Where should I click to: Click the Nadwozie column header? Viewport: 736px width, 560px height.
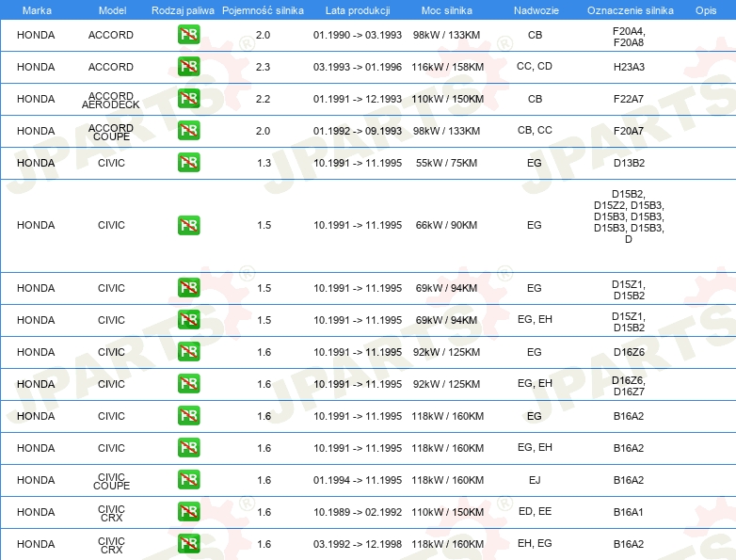(x=536, y=10)
